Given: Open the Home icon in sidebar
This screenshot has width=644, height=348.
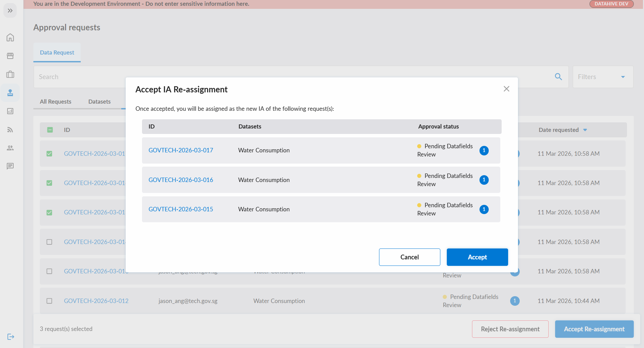Looking at the screenshot, I should coord(10,37).
